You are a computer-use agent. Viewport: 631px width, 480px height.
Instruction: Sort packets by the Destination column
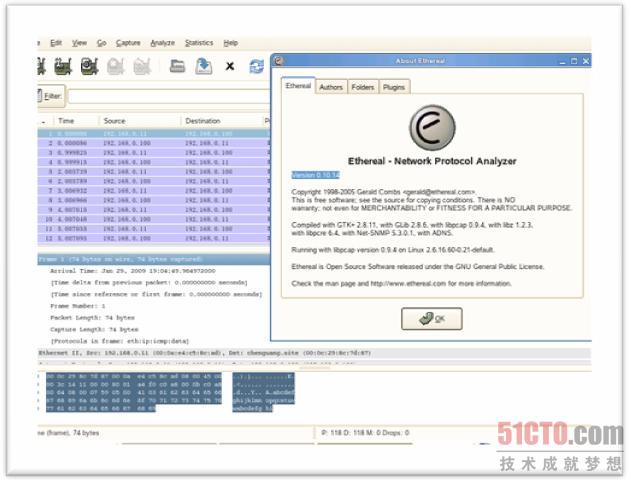click(222, 121)
